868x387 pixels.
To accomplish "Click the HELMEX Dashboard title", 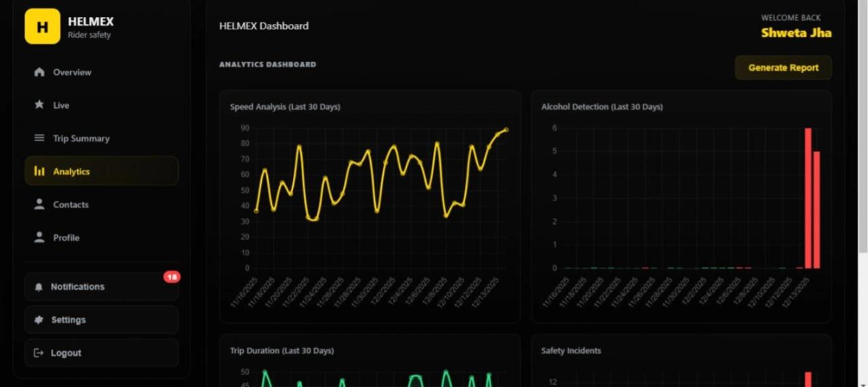I will pyautogui.click(x=264, y=26).
